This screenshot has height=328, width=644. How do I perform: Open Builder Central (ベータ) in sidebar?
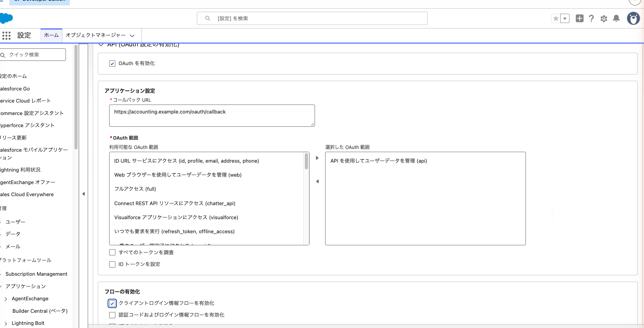(x=40, y=311)
